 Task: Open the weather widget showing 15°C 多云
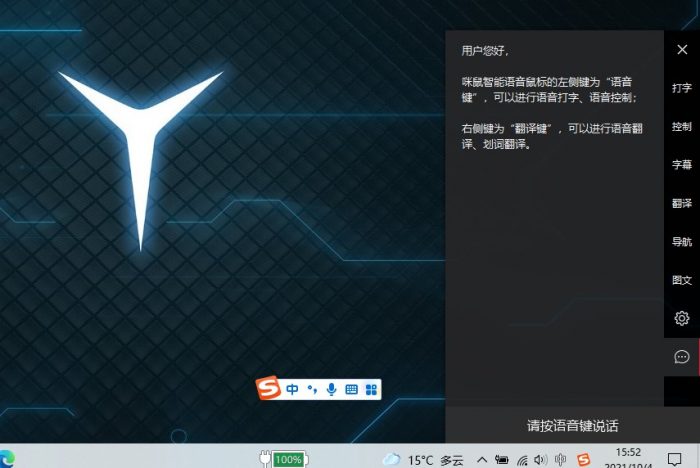point(423,459)
